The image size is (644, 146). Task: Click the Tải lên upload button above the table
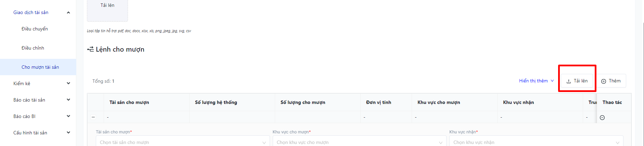tap(577, 81)
